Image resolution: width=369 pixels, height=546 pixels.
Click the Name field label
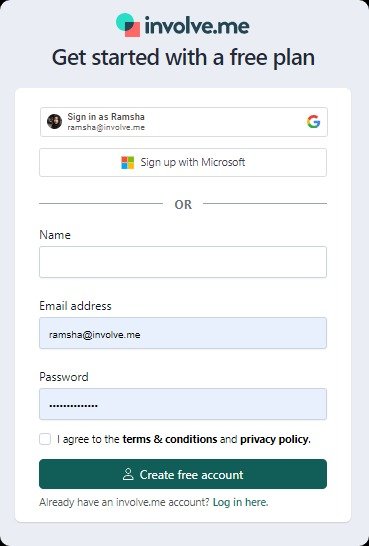[55, 235]
